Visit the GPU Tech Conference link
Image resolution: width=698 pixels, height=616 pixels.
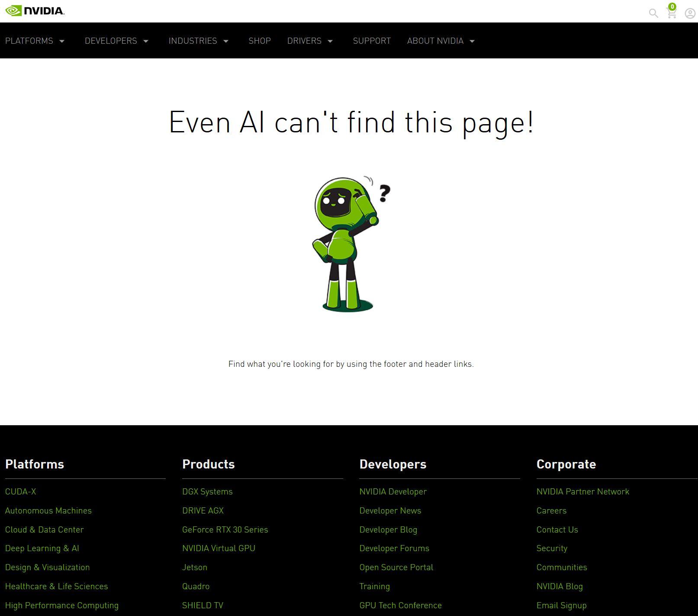point(401,605)
